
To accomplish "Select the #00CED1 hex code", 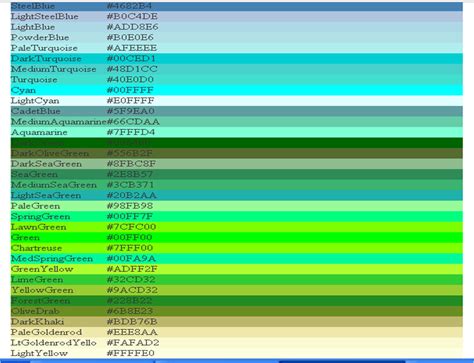I will click(131, 59).
